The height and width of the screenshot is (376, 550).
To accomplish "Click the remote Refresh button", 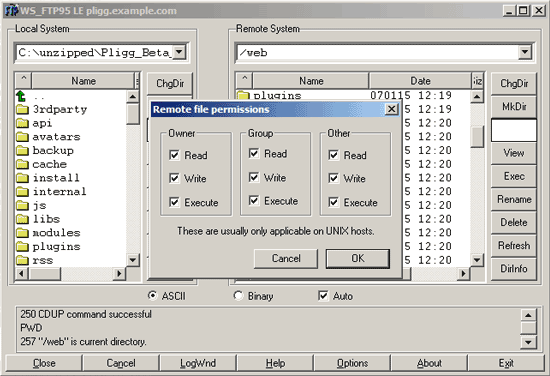I will coord(514,246).
